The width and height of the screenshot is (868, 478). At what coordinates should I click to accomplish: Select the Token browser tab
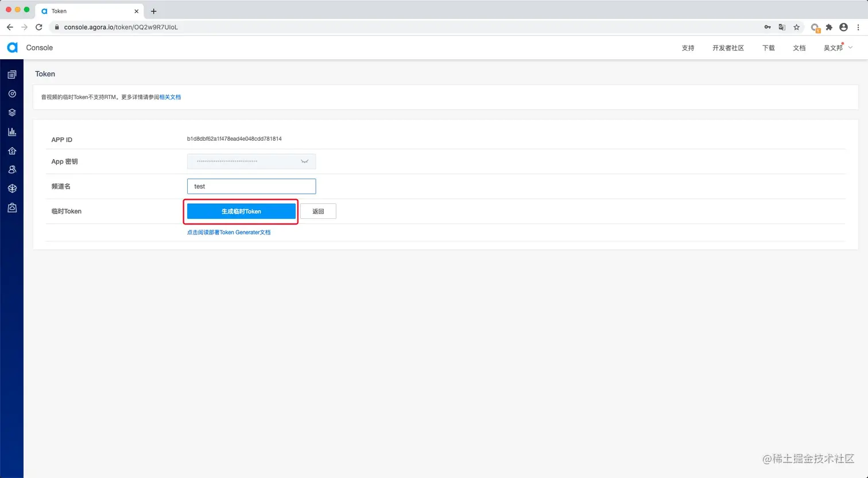coord(89,11)
